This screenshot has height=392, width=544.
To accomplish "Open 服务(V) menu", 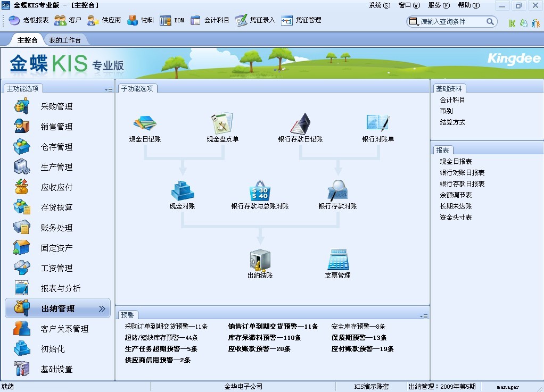I will point(439,5).
